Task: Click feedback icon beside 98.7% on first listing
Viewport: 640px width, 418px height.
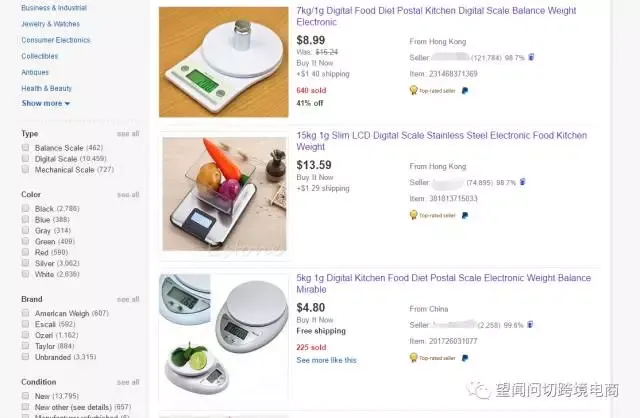Action: [531, 57]
